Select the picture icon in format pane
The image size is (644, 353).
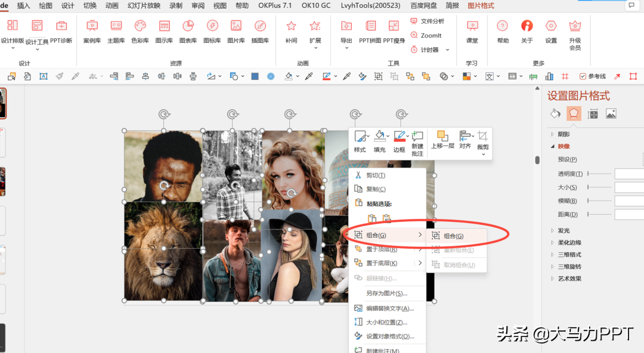[x=611, y=114]
